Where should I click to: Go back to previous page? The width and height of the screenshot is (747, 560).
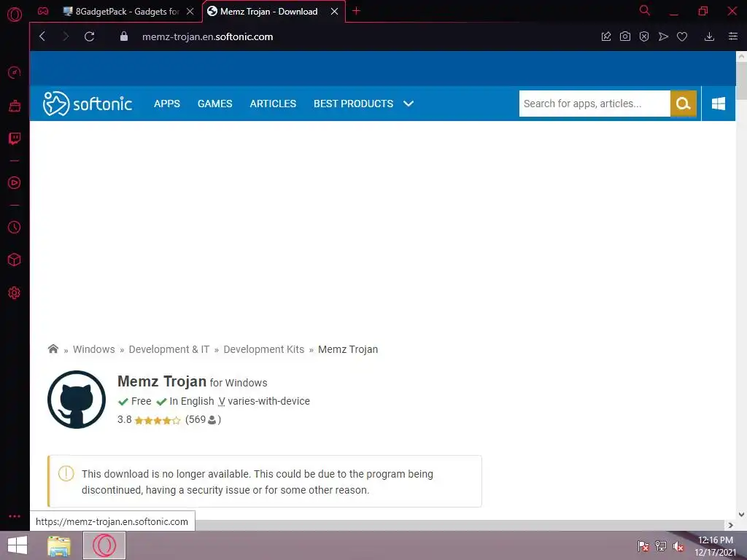click(x=42, y=36)
